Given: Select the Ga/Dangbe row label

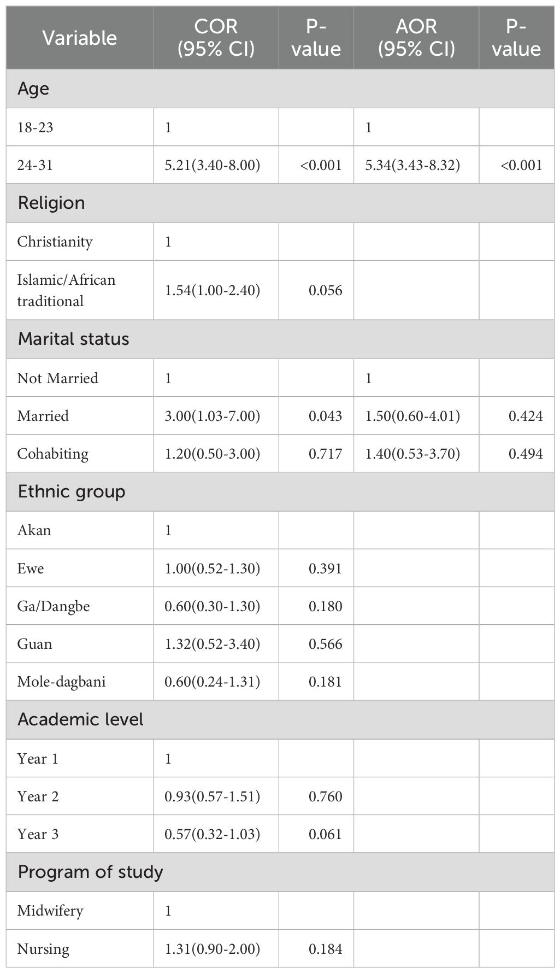Looking at the screenshot, I should [x=54, y=606].
